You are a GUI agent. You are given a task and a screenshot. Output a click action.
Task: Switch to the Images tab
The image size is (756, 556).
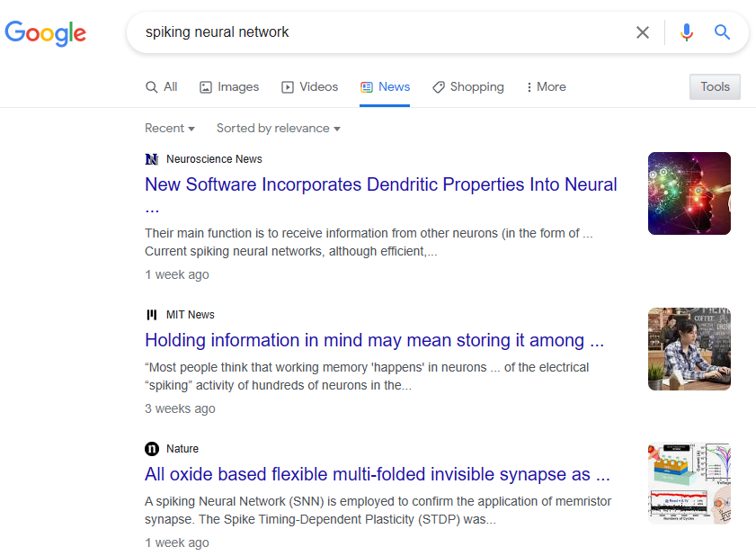pyautogui.click(x=229, y=87)
